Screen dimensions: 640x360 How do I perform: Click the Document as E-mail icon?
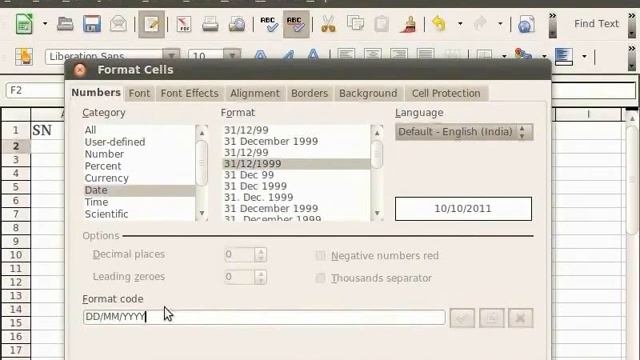[x=118, y=24]
